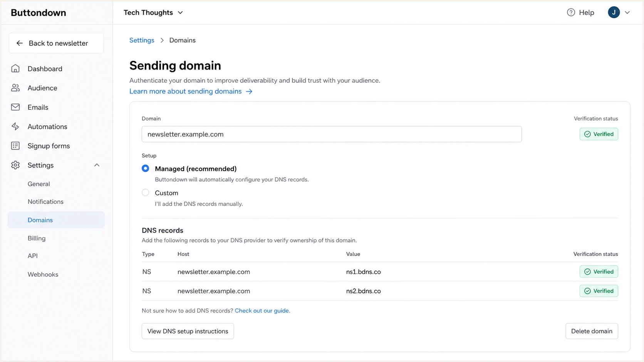Click Verified badge on ns1.bdns.co row

pos(599,272)
